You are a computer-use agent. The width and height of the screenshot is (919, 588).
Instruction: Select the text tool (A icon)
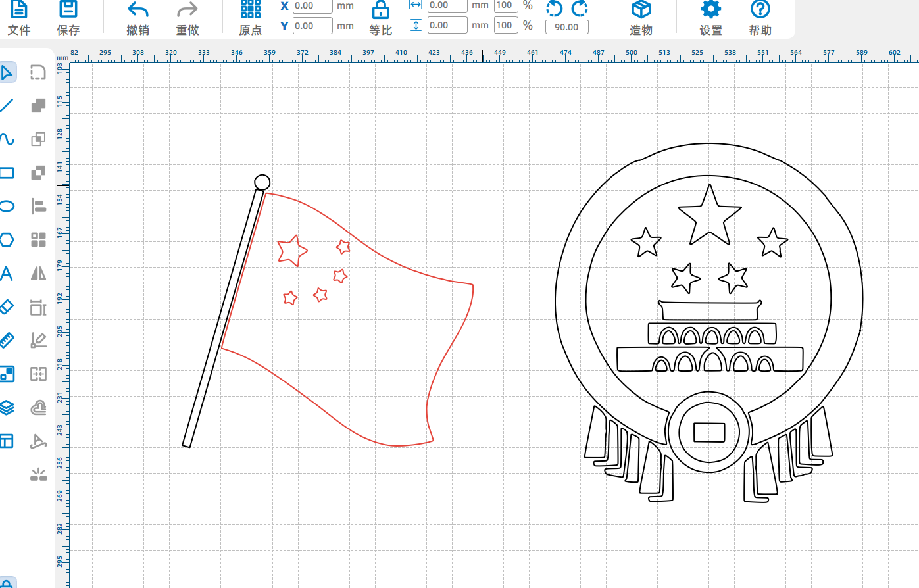7,274
